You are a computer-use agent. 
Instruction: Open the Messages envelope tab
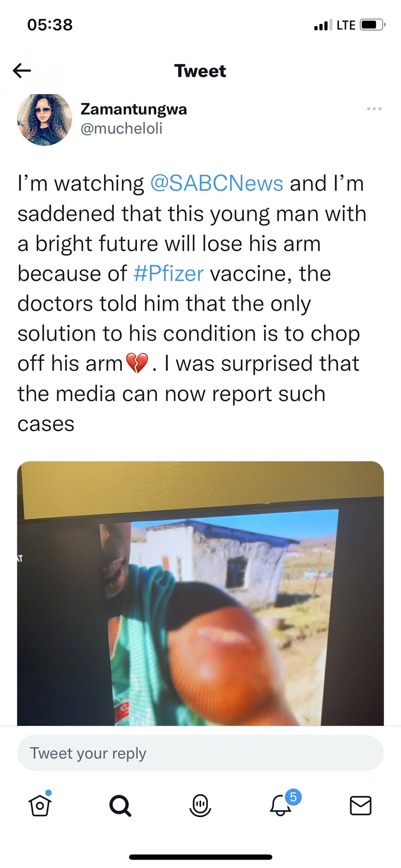(x=361, y=806)
